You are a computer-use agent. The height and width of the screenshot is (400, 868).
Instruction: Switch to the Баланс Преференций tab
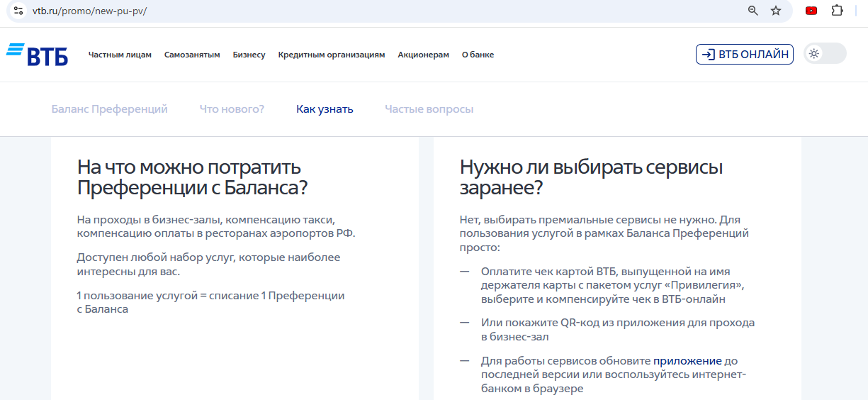(109, 109)
